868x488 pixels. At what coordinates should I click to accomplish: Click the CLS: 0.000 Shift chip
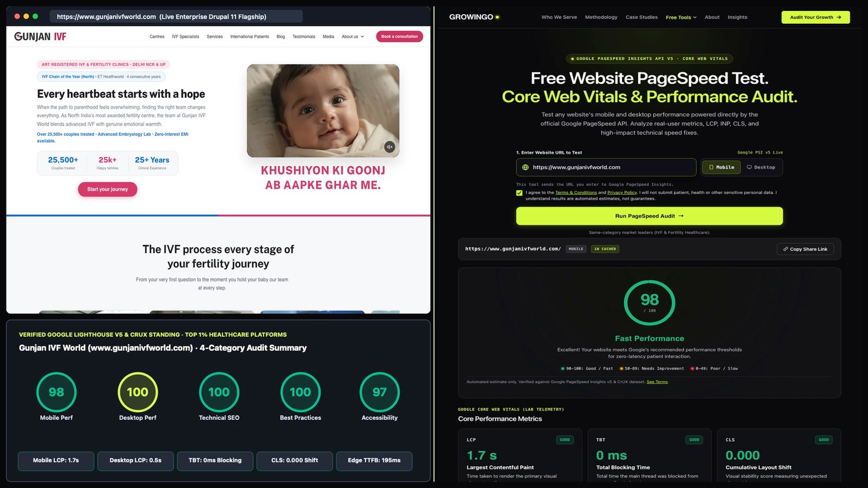(295, 461)
